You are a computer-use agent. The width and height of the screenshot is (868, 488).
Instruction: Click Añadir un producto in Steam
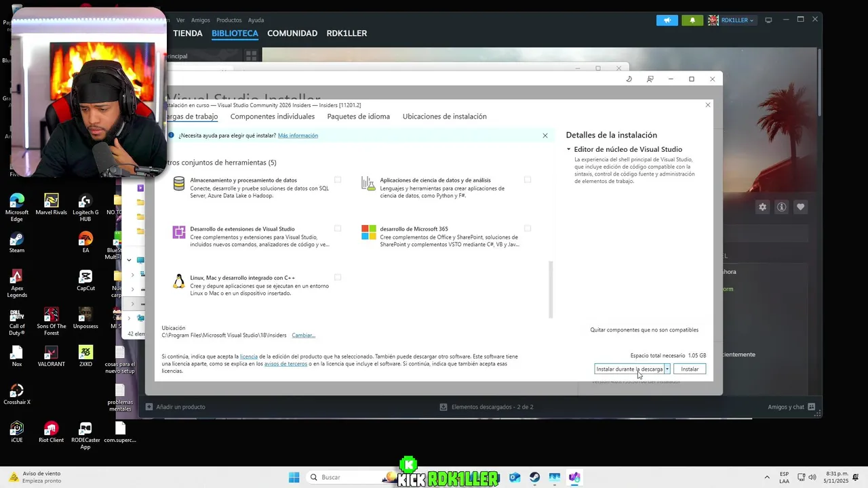click(176, 407)
